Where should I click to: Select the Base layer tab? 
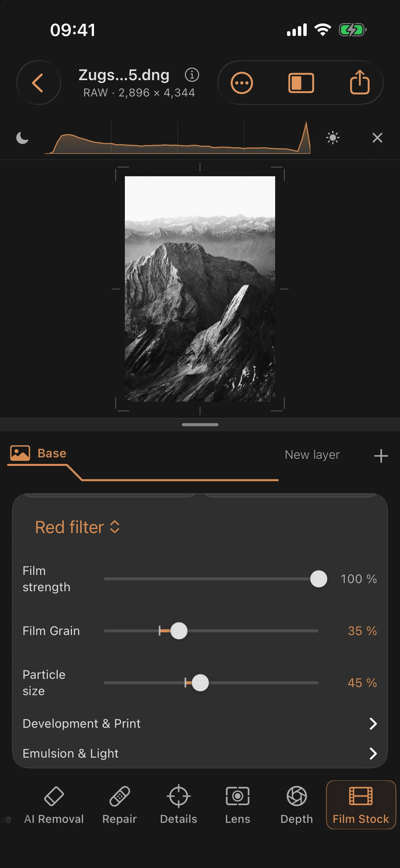click(x=38, y=453)
